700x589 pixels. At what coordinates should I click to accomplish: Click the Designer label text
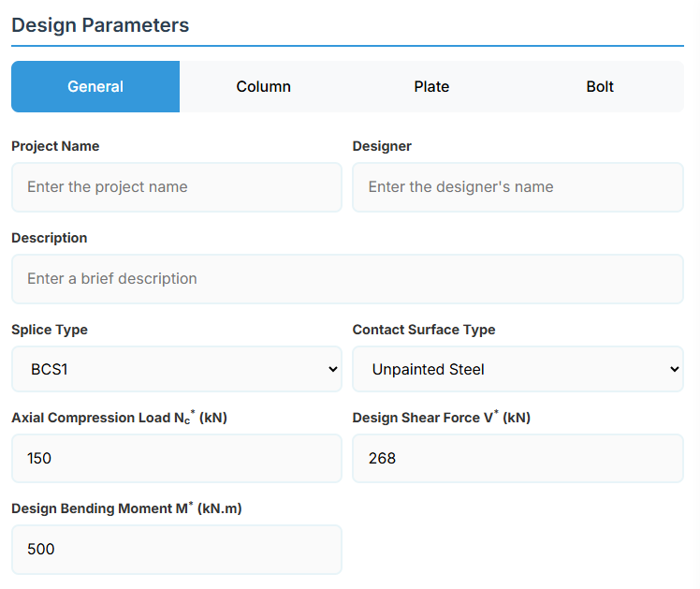[x=382, y=146]
